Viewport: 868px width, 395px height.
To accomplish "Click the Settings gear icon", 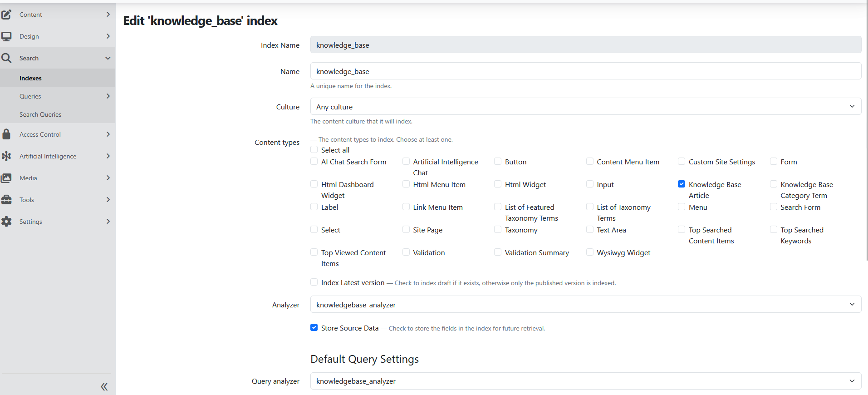I will tap(6, 222).
